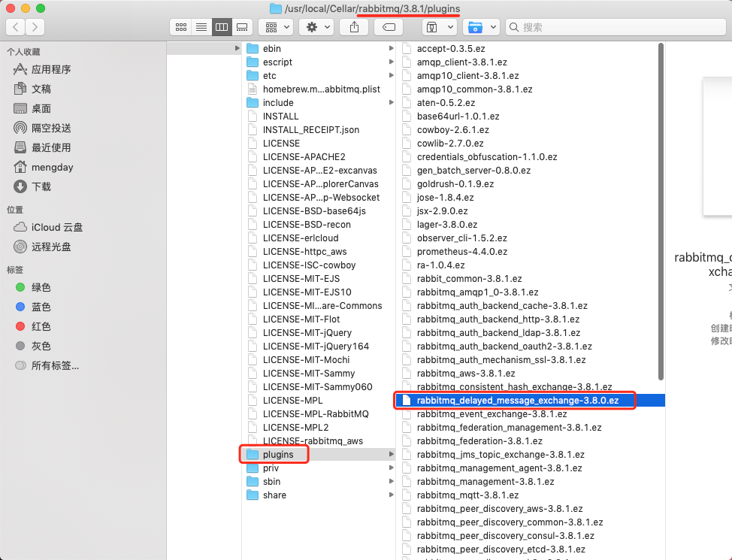
Task: Open the blue folder toolbar dropdown
Action: 481,27
